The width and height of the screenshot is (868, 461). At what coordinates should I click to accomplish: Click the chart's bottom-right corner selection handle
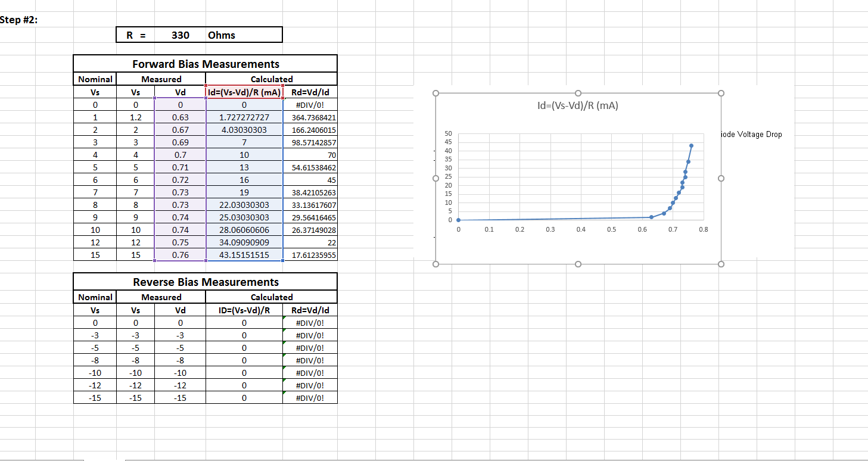(x=721, y=264)
